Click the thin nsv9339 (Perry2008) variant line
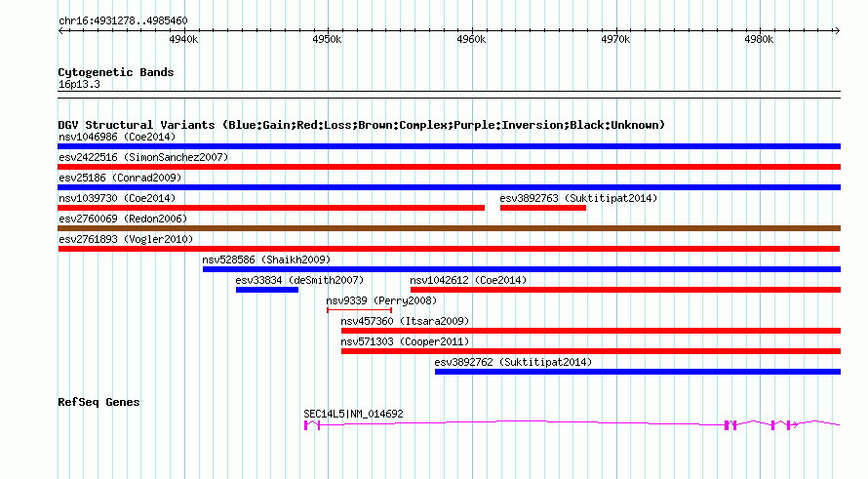 coord(359,310)
